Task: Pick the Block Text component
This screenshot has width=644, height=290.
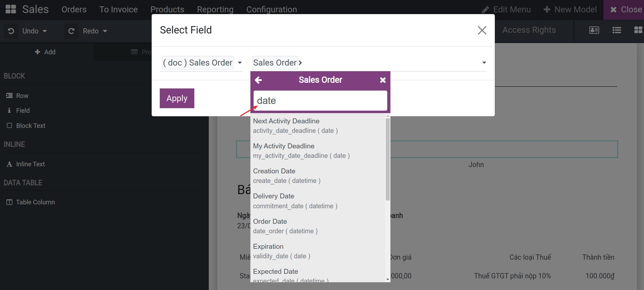Action: 26,126
